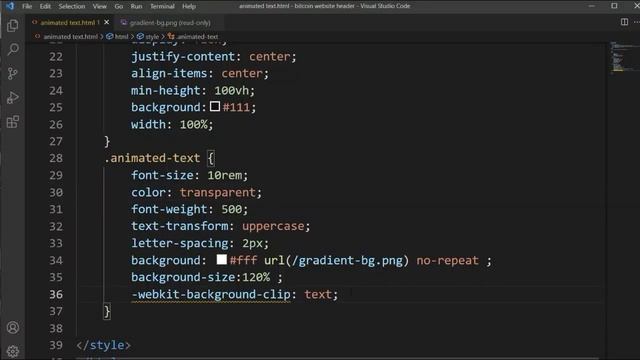Open the Run menu
The height and width of the screenshot is (360, 640).
click(x=136, y=6)
